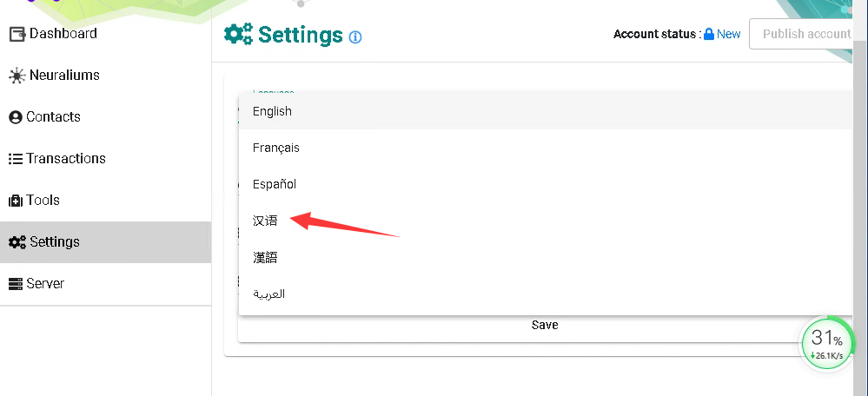Click the Account status label text
This screenshot has width=868, height=396.
coord(655,34)
